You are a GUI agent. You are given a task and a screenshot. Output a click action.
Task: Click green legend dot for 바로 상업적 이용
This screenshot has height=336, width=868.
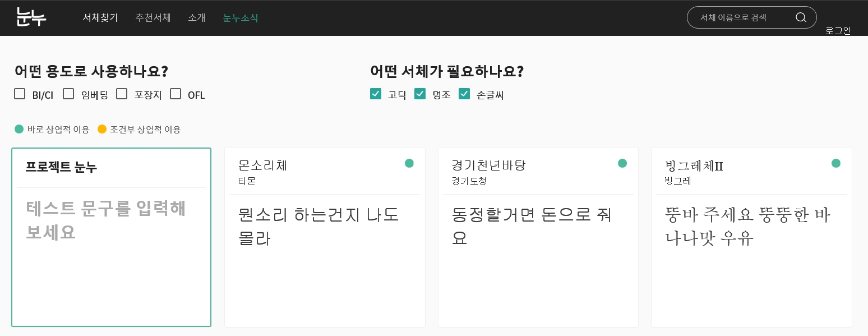coord(19,130)
